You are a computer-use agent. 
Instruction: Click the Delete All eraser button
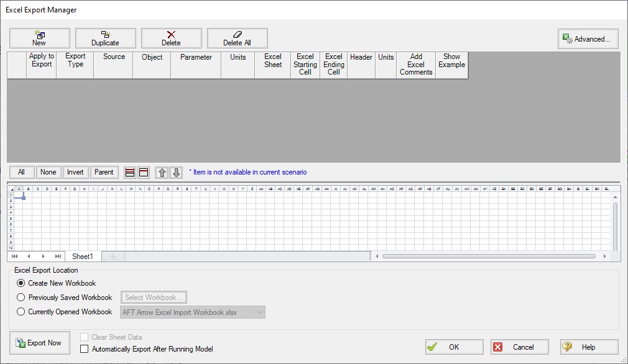(237, 39)
